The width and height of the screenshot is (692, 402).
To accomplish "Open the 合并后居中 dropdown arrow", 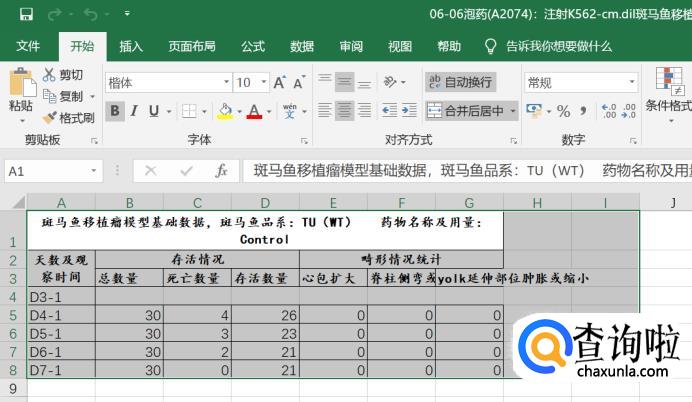I will click(x=513, y=111).
